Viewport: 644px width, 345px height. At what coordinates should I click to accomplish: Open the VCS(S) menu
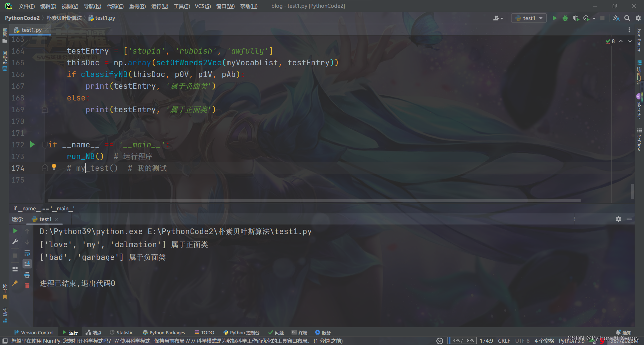tap(203, 6)
